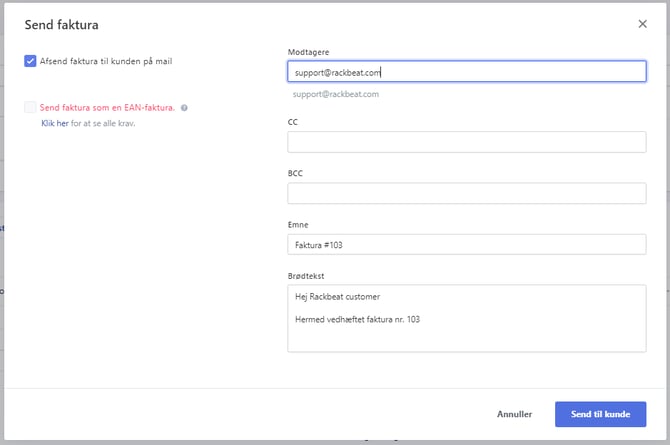
Task: Click the Send faktura dialog title
Action: tap(62, 25)
